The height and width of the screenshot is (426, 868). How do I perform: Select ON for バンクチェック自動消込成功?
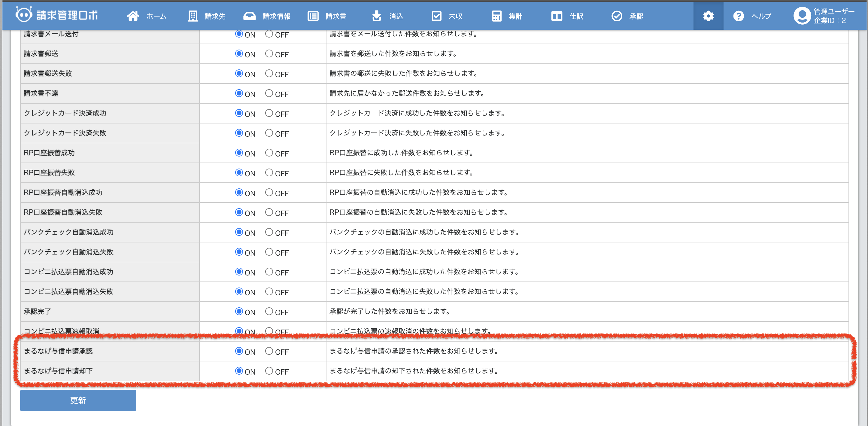[x=239, y=232]
